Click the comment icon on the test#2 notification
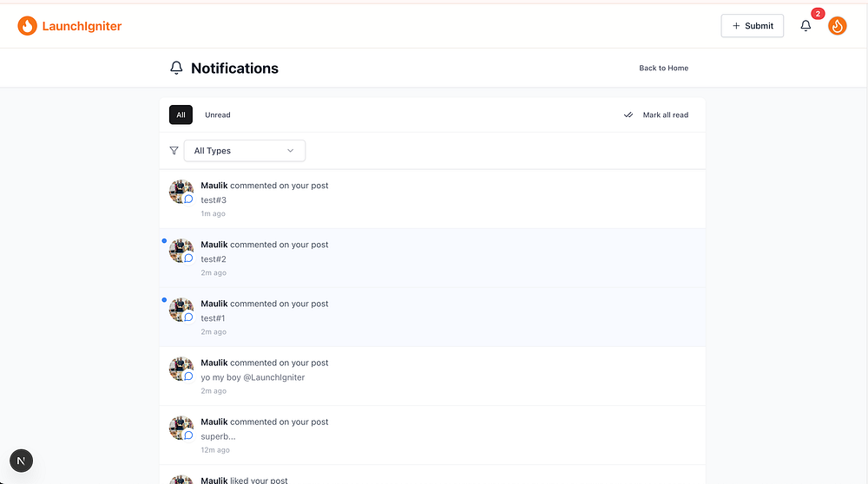The width and height of the screenshot is (868, 484). click(x=188, y=258)
